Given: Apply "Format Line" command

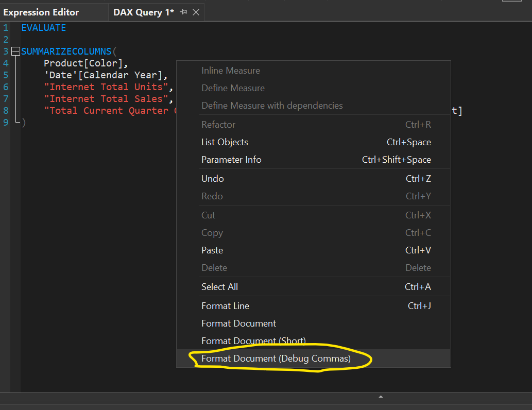Looking at the screenshot, I should [225, 305].
